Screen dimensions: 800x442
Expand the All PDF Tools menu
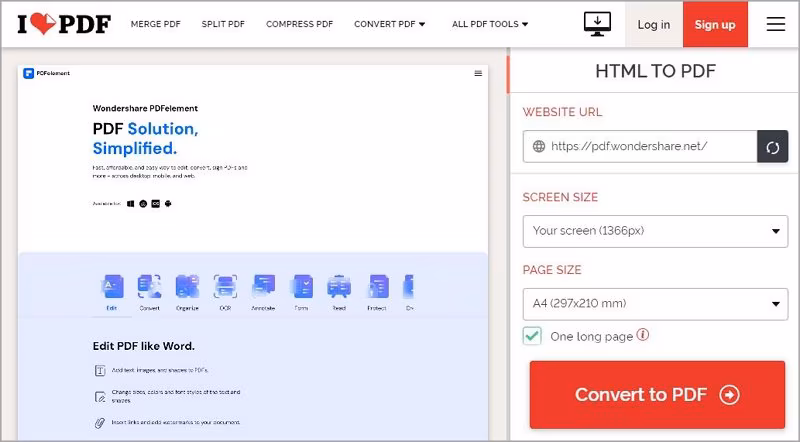tap(490, 24)
